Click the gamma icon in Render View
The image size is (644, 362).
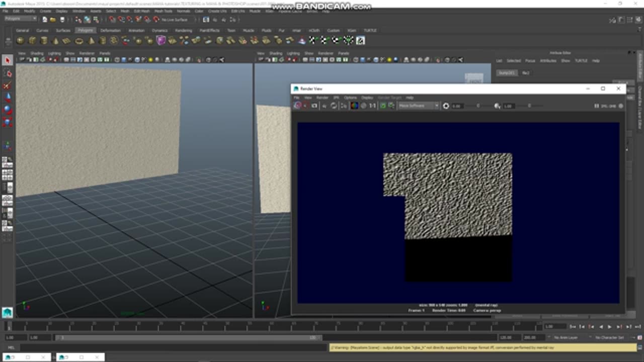click(x=497, y=106)
